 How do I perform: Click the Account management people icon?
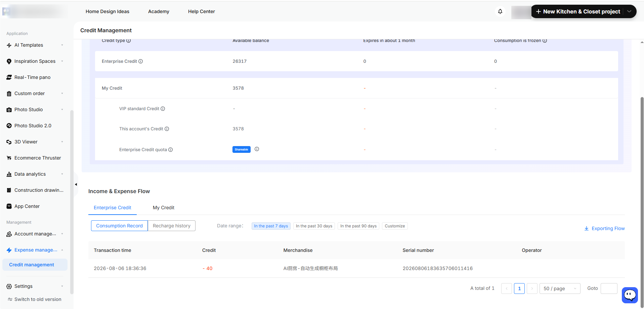pyautogui.click(x=9, y=234)
